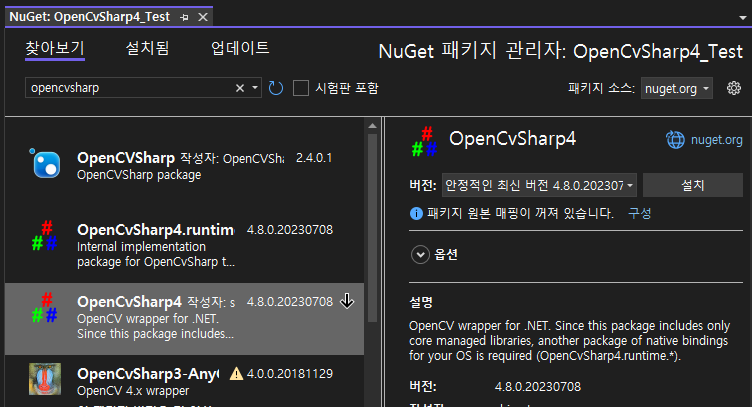Close the NuGet OpenCvSharp4_Test tab

(203, 17)
